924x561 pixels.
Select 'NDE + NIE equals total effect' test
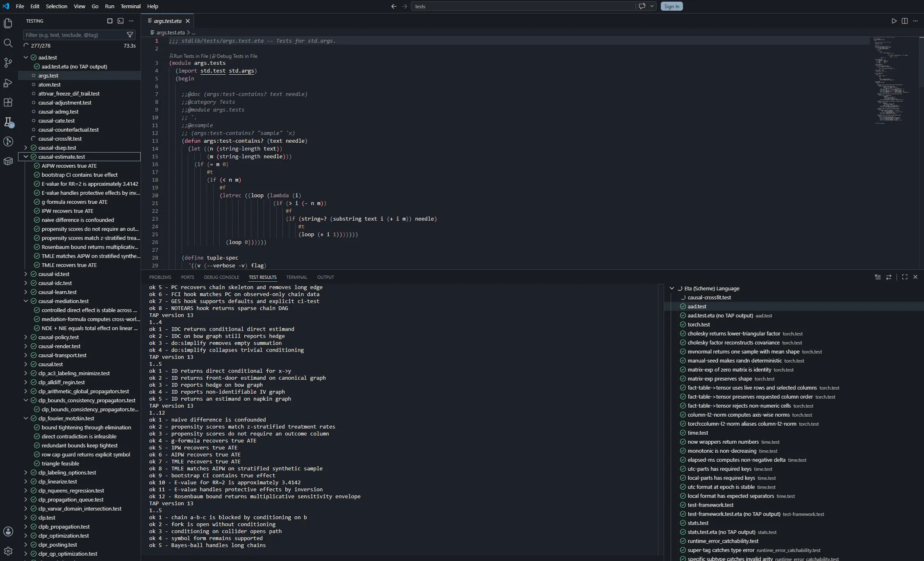[80, 328]
